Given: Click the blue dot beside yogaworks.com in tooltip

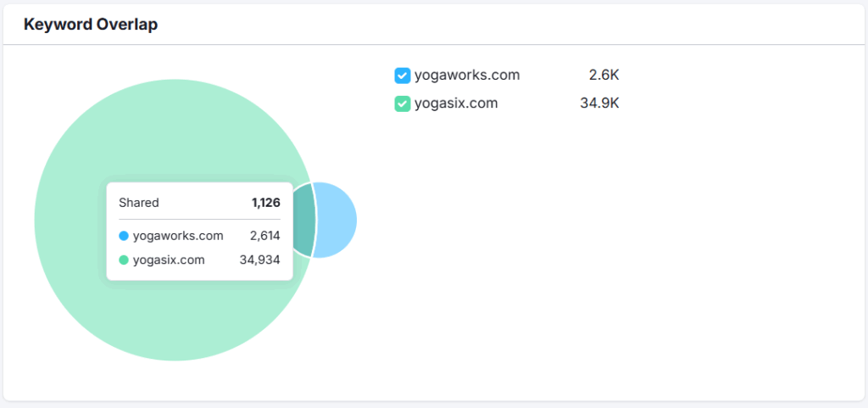Looking at the screenshot, I should pos(124,237).
